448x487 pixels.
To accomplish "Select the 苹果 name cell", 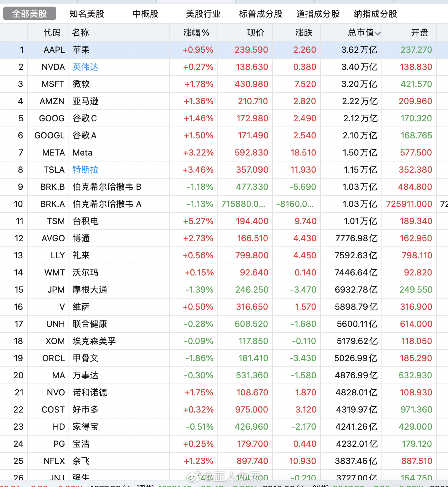I will 81,50.
